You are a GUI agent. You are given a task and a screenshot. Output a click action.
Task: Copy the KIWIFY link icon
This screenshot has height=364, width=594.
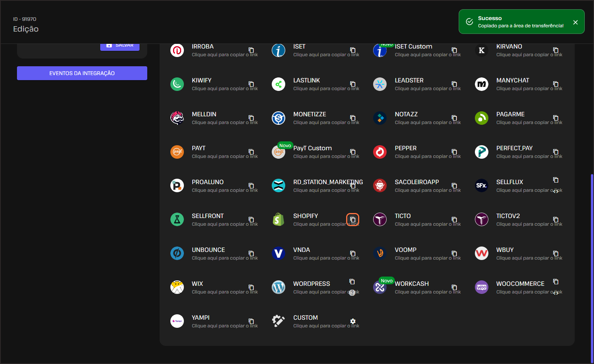tap(251, 84)
